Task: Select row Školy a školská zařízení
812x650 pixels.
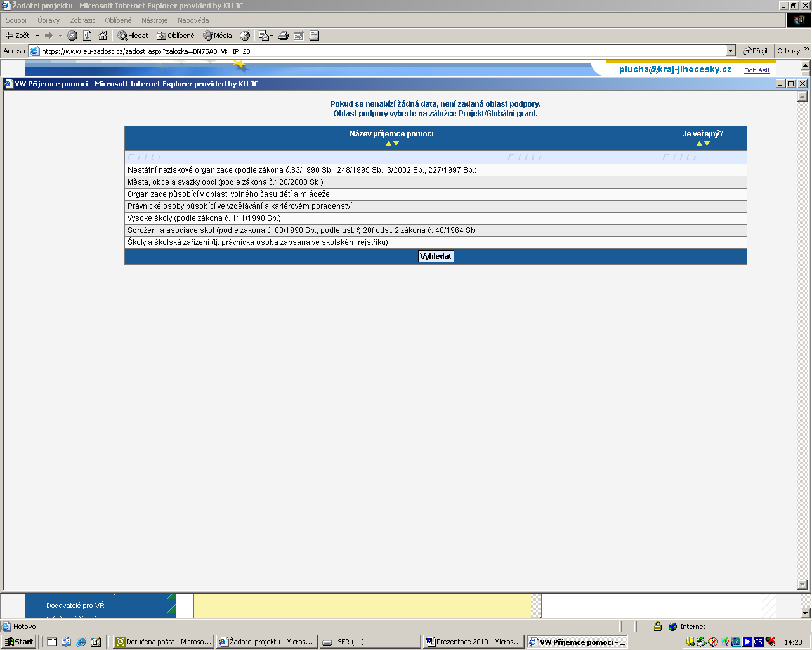Action: coord(436,242)
